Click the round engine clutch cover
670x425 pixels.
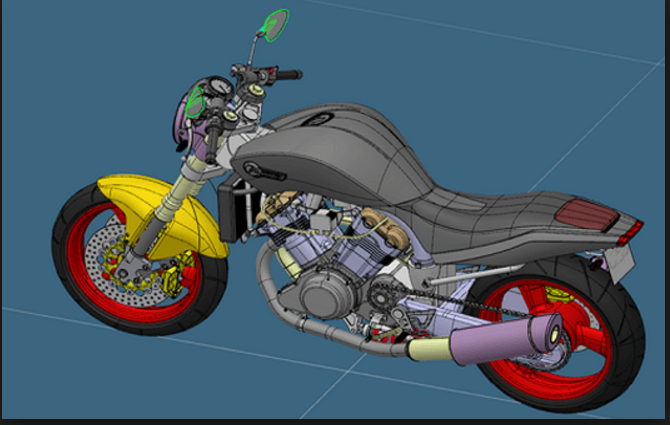point(327,293)
